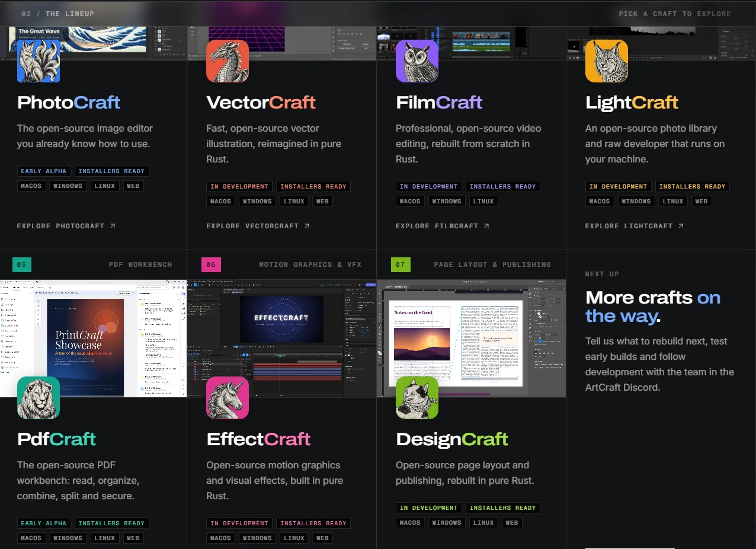Click the PdfCraft card title
This screenshot has width=756, height=549.
pyautogui.click(x=56, y=439)
